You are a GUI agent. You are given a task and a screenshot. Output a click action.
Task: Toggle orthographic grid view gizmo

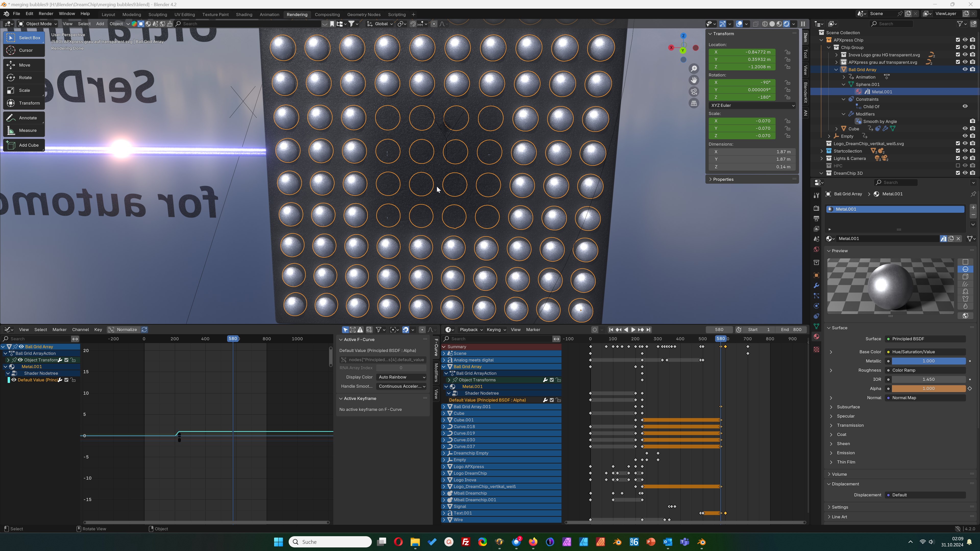(694, 103)
